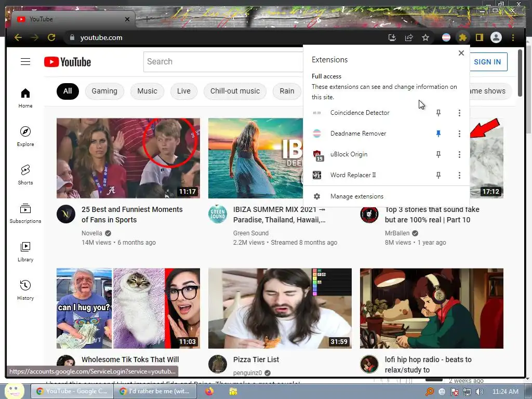Open the browser side panel icon
The height and width of the screenshot is (399, 532).
[x=479, y=37]
